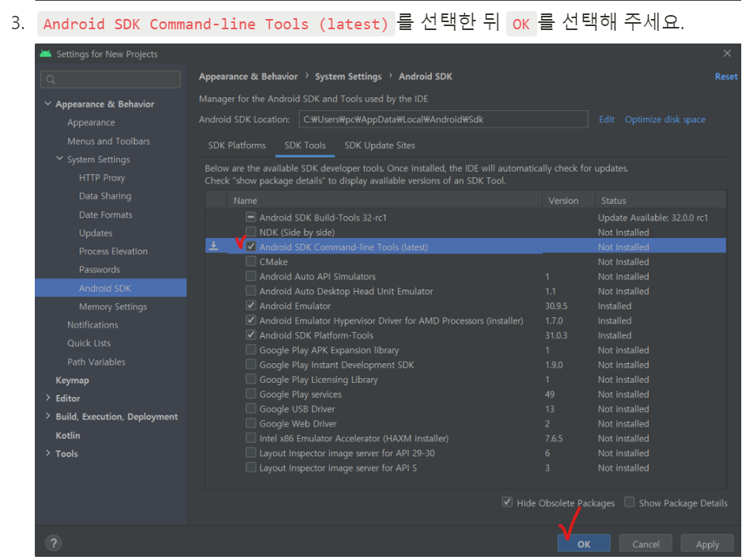Check Google USB Driver
746x560 pixels.
[x=251, y=408]
